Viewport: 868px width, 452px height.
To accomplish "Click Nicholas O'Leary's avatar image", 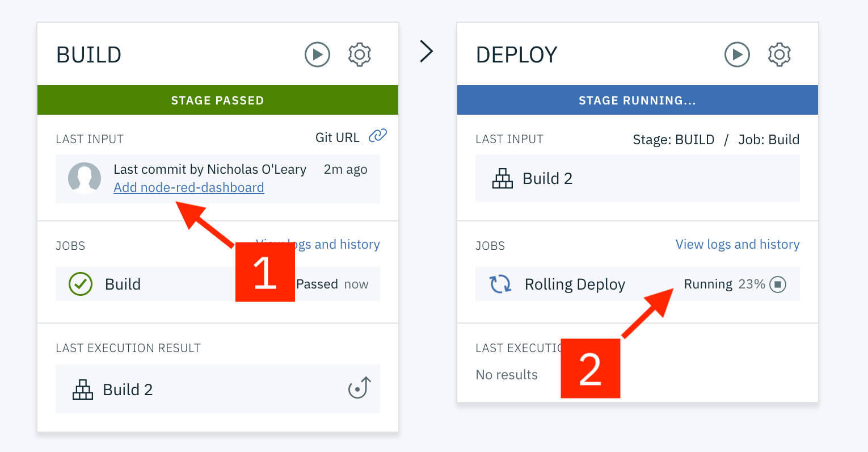I will (85, 178).
